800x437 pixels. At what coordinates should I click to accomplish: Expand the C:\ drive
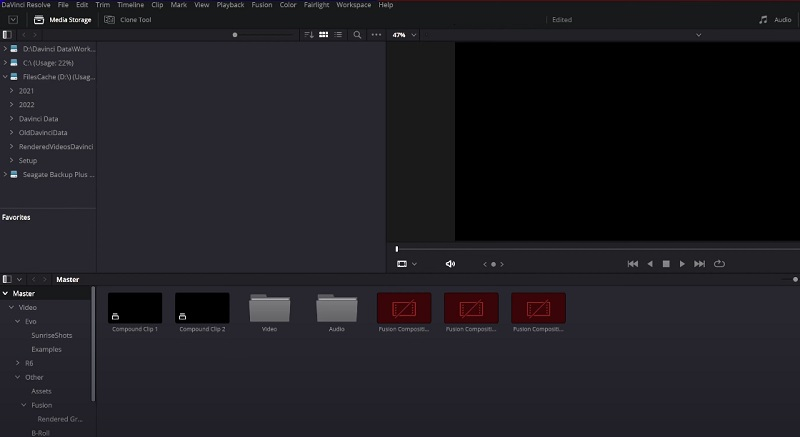(x=5, y=63)
